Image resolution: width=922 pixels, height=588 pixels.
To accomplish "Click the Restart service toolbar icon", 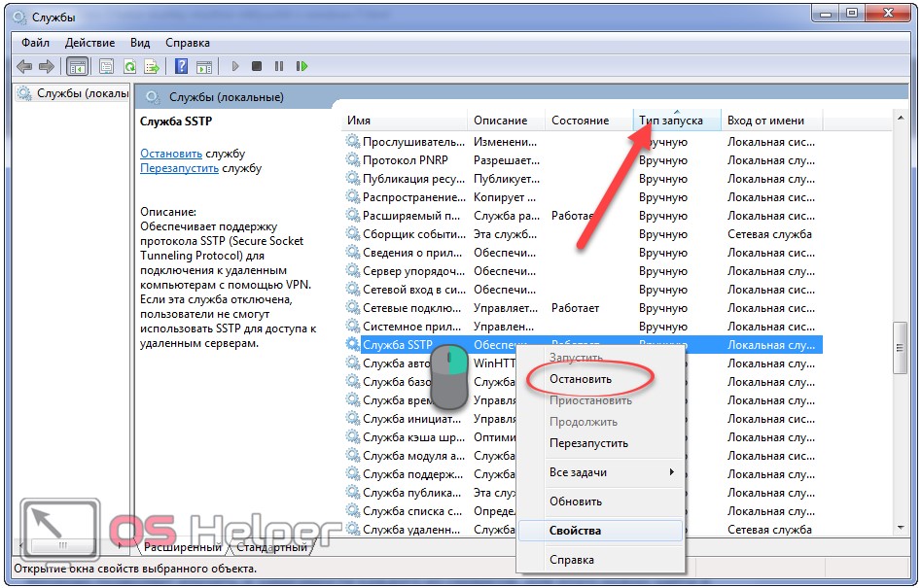I will (301, 66).
